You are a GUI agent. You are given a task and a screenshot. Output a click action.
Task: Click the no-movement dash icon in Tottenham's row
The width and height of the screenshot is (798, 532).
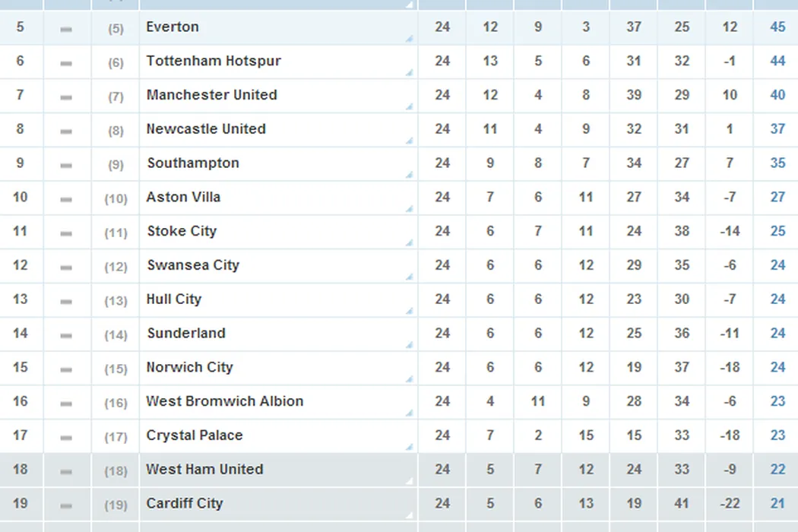pyautogui.click(x=66, y=63)
